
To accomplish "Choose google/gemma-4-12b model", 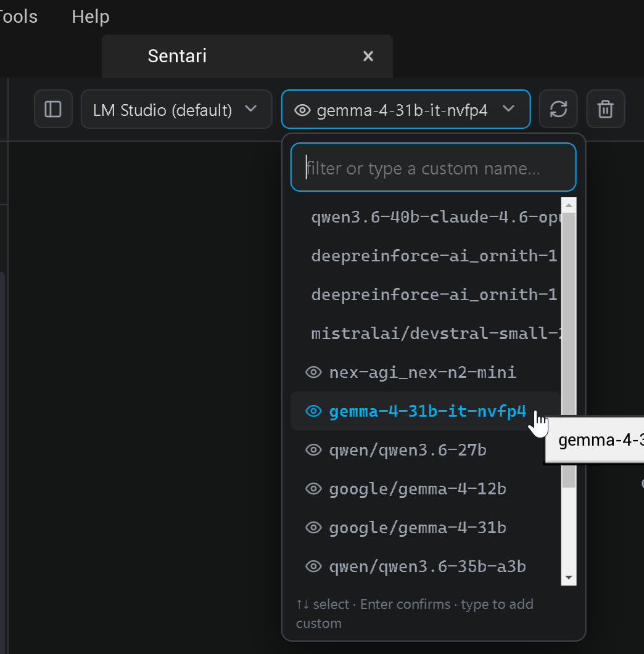I will point(426,488).
